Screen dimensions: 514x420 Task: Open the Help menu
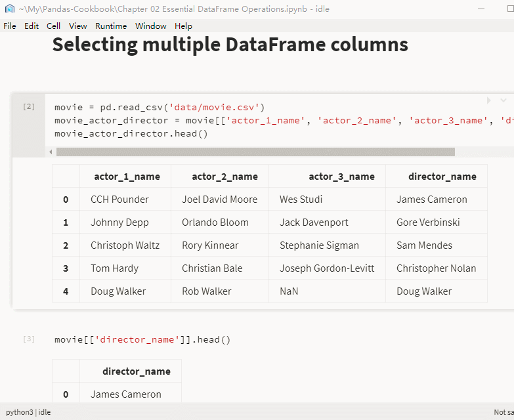pyautogui.click(x=184, y=26)
